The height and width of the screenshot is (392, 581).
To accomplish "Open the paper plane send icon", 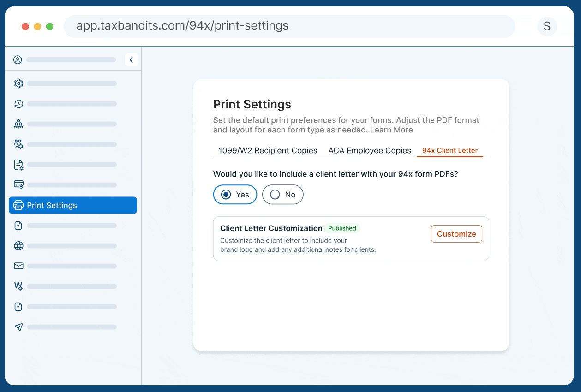I will coord(18,327).
